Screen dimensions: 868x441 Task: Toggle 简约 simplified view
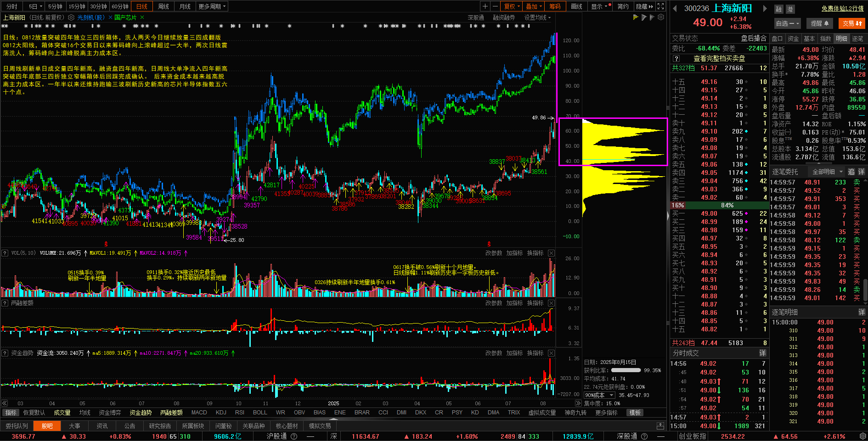pyautogui.click(x=623, y=6)
